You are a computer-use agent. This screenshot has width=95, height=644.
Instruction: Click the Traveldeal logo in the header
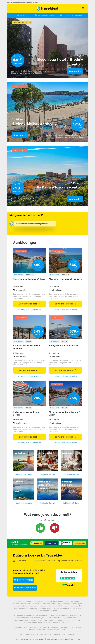click(x=47, y=8)
